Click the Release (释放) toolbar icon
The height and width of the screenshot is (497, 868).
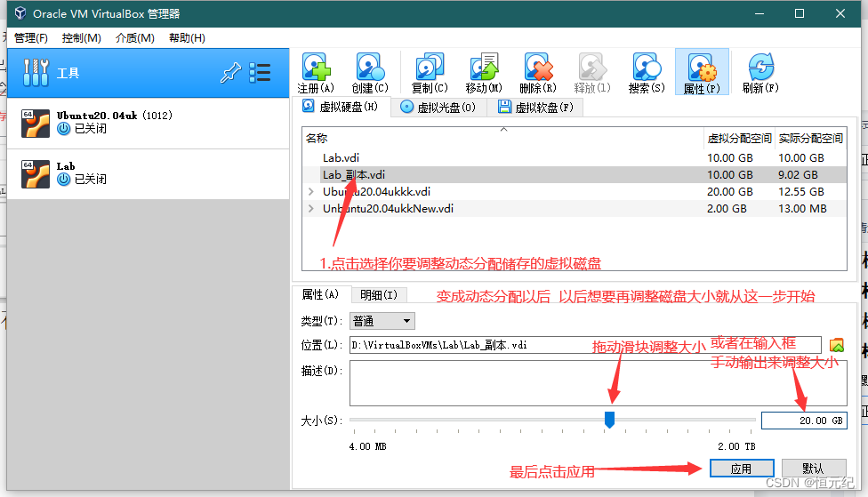point(592,73)
